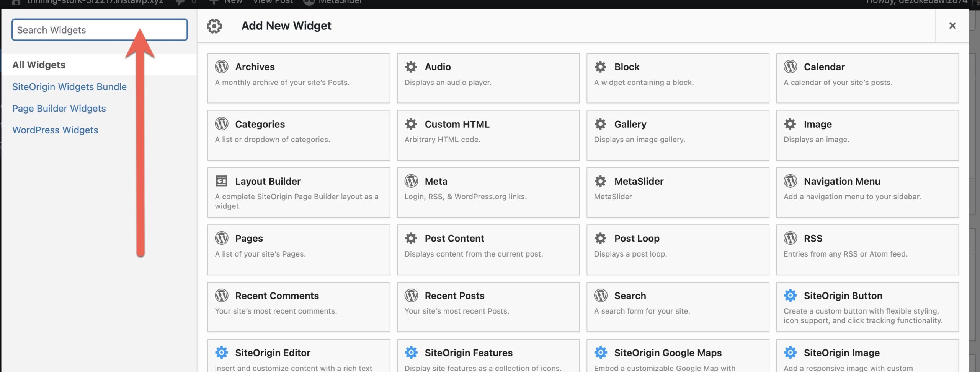The width and height of the screenshot is (980, 372).
Task: Choose the Navigation Menu widget
Action: [x=867, y=192]
